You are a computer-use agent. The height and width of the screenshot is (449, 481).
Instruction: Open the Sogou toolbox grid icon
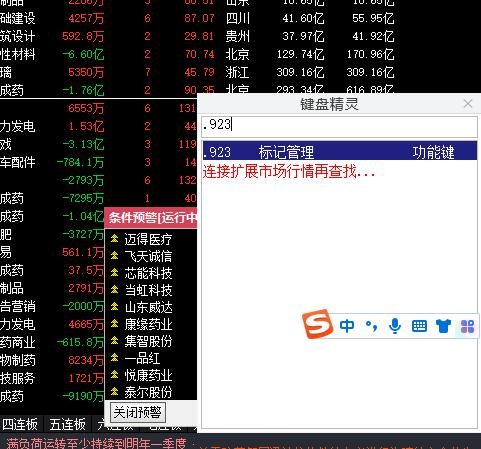pyautogui.click(x=467, y=327)
